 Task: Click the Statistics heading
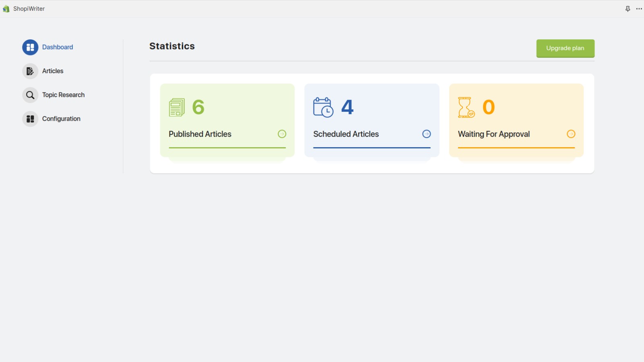pyautogui.click(x=172, y=46)
